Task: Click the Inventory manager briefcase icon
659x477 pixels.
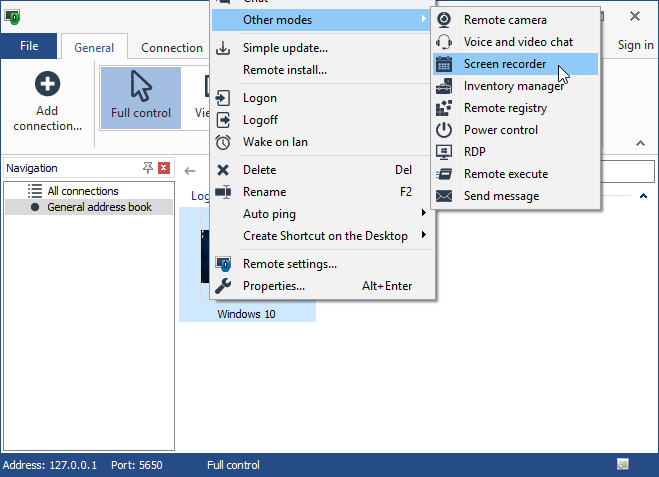Action: (x=445, y=86)
